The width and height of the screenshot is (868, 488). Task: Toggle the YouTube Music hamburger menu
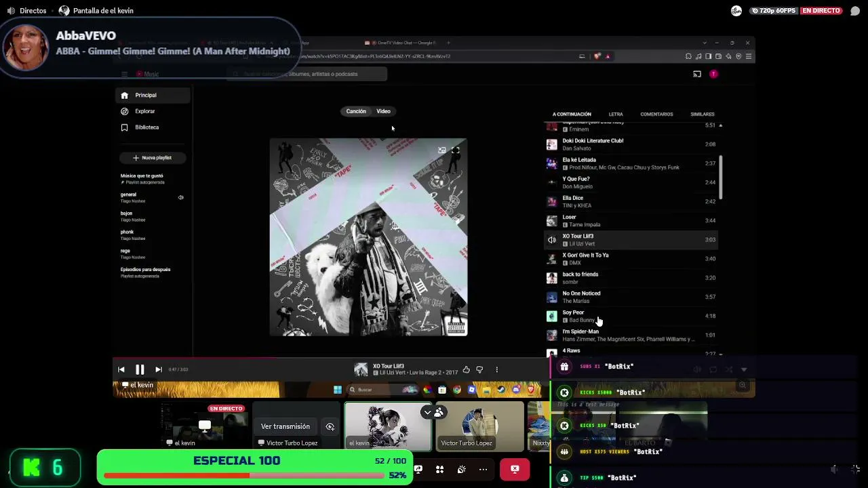(124, 74)
